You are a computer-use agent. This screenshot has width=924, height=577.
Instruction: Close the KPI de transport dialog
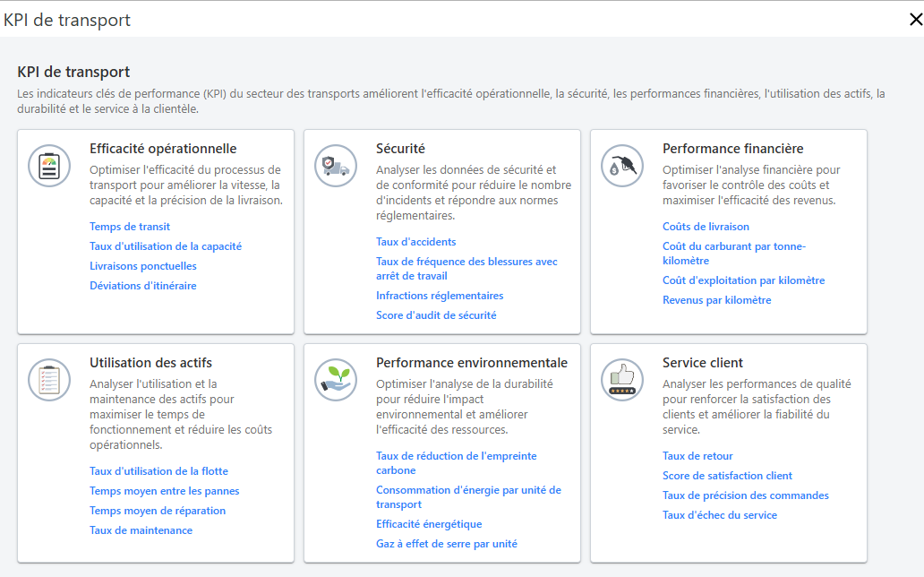pyautogui.click(x=915, y=19)
